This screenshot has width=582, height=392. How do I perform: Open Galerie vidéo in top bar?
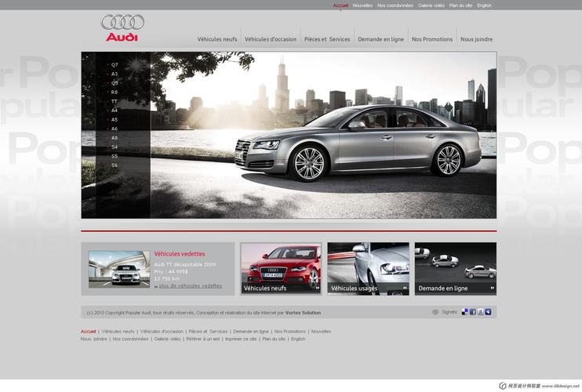[x=431, y=5]
